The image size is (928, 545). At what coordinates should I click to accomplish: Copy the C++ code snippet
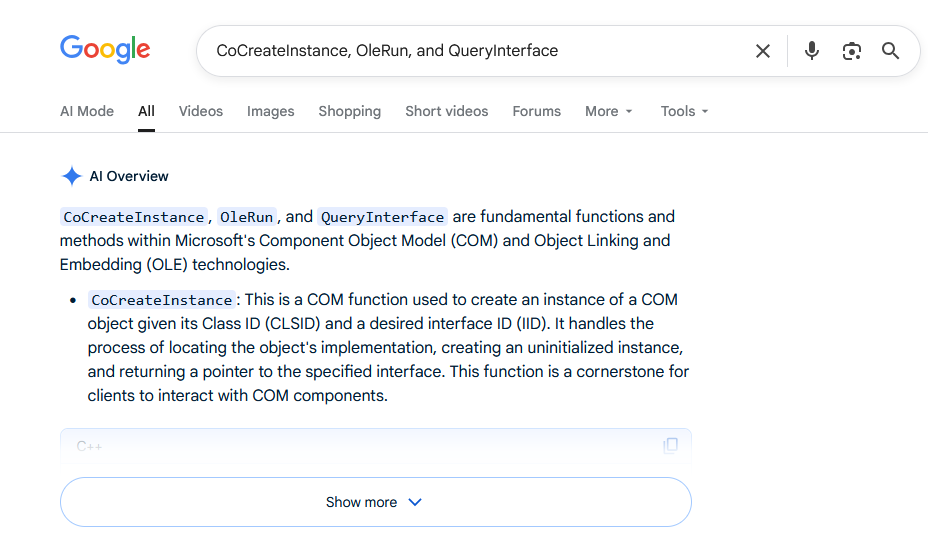(x=671, y=445)
